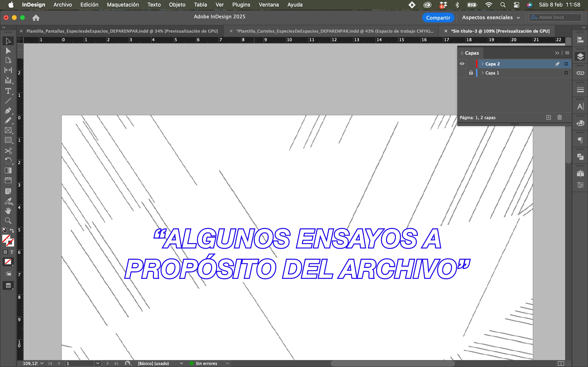Image resolution: width=588 pixels, height=367 pixels.
Task: Select the Type tool
Action: coord(8,91)
